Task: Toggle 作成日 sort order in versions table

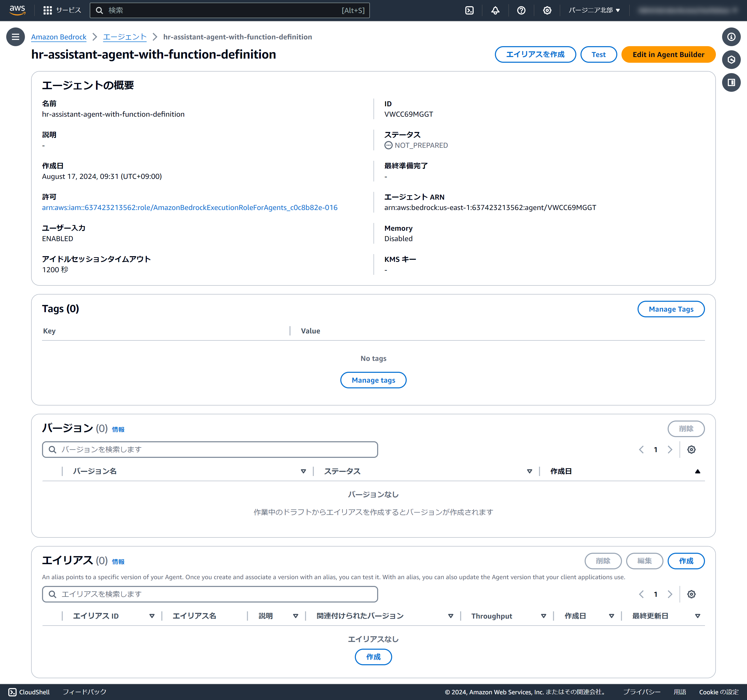Action: click(697, 471)
